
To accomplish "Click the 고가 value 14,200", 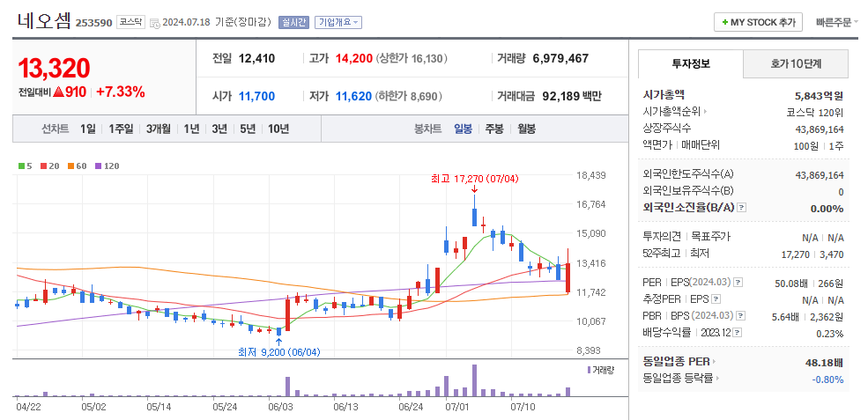I will [x=353, y=58].
